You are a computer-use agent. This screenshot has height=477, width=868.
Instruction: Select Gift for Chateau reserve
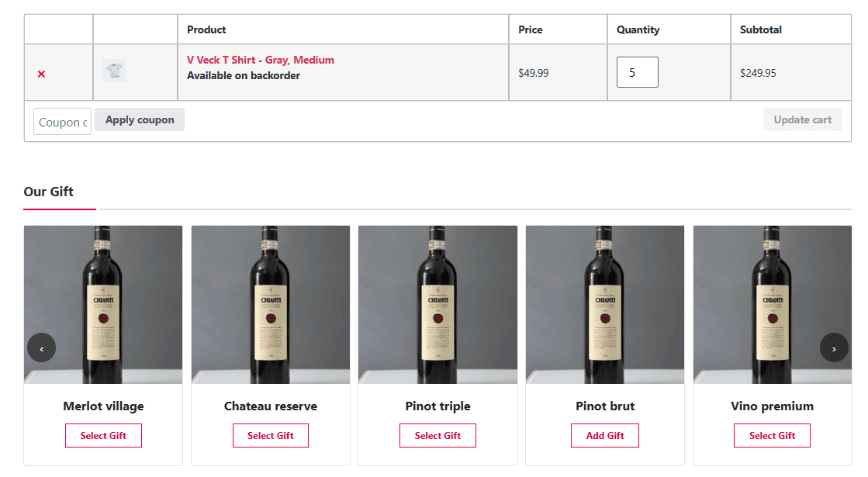[x=271, y=436]
